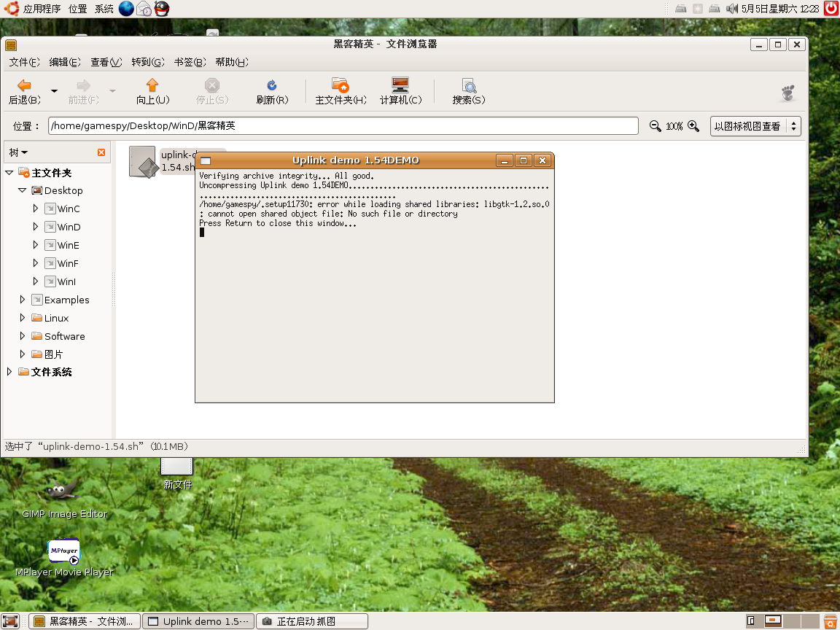This screenshot has width=840, height=630.
Task: Open the Computer (计算机) toolbar icon
Action: (400, 85)
